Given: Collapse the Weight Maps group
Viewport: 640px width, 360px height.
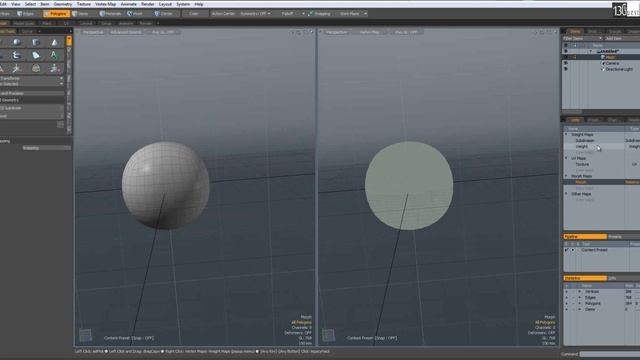Looking at the screenshot, I should 566,134.
